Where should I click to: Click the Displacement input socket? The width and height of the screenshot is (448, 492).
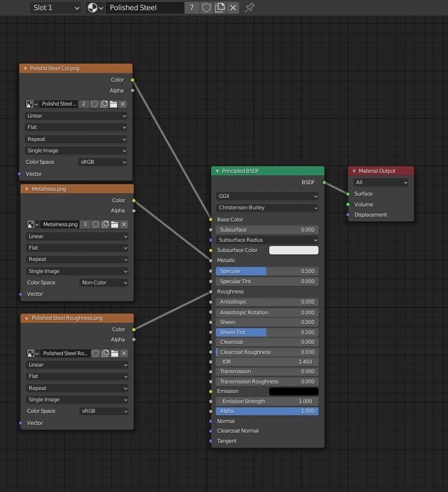[x=348, y=215]
